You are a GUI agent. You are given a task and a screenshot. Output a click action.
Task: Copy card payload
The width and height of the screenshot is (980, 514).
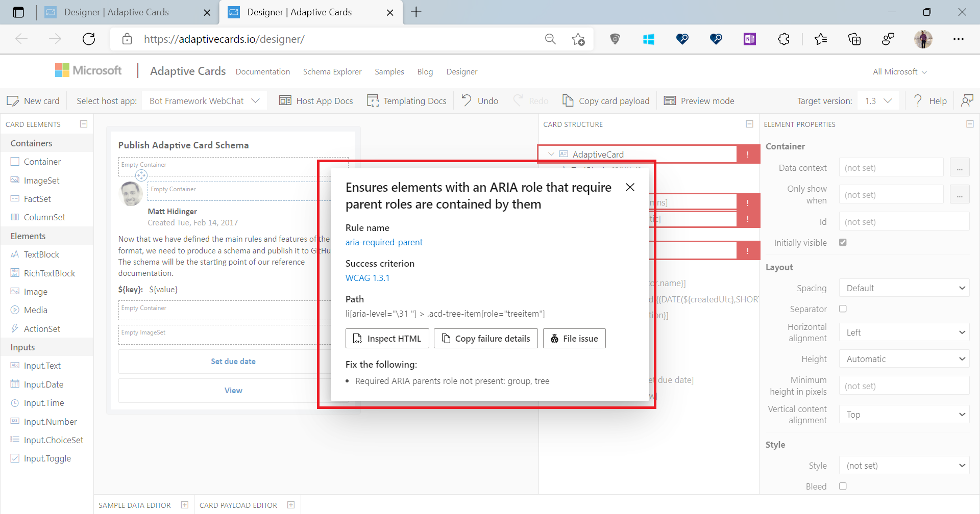(x=605, y=100)
